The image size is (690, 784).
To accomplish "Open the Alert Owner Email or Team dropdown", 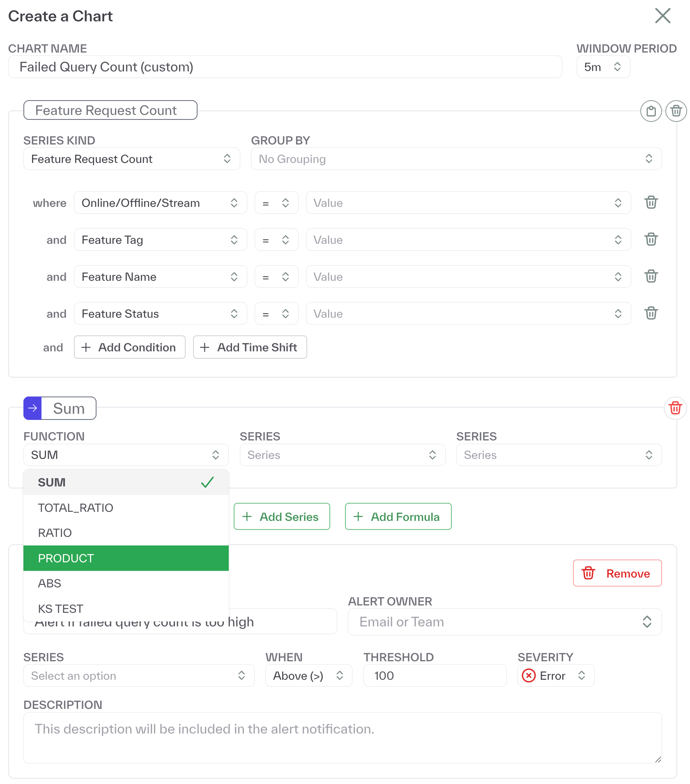I will (x=504, y=622).
